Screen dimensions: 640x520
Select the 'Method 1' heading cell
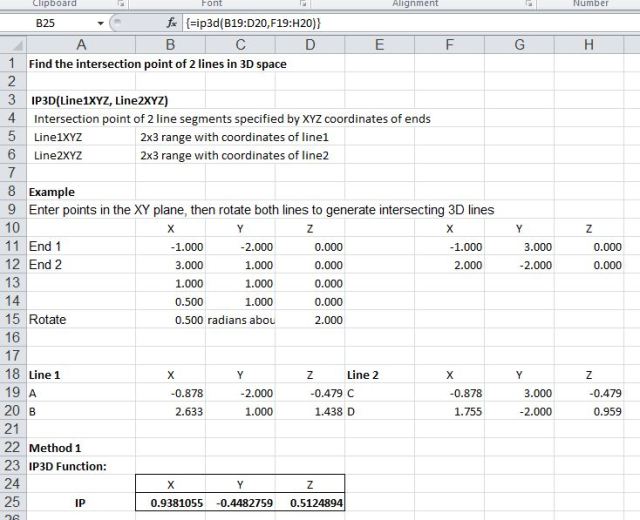(x=80, y=447)
